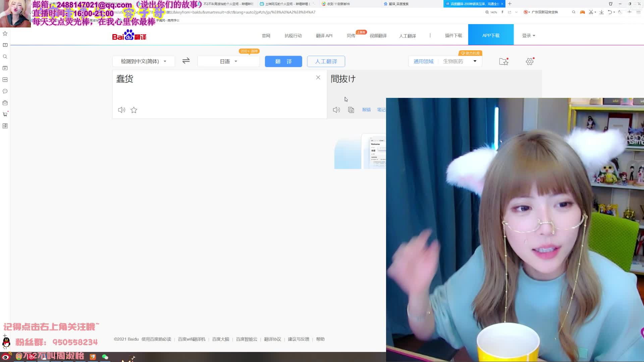Open the downloads arrow icon

point(601,12)
